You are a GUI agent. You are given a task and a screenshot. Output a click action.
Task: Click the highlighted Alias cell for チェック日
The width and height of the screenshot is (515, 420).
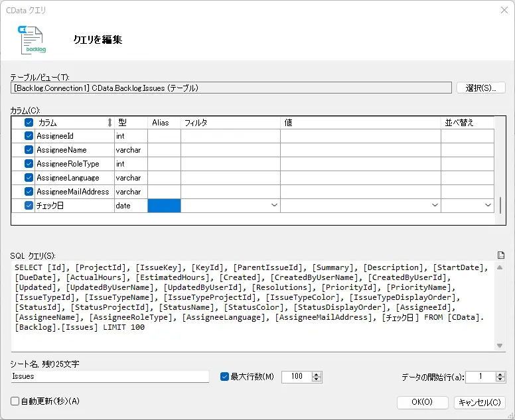(x=164, y=206)
